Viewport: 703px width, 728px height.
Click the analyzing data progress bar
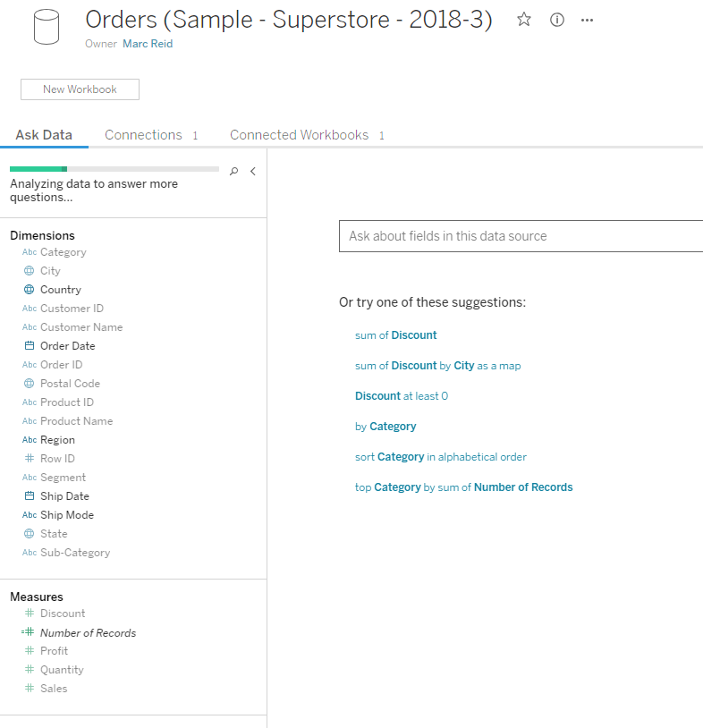point(114,168)
